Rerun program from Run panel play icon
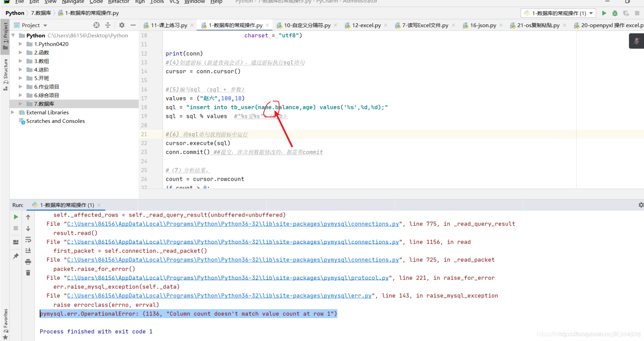644x341 pixels. click(x=16, y=217)
